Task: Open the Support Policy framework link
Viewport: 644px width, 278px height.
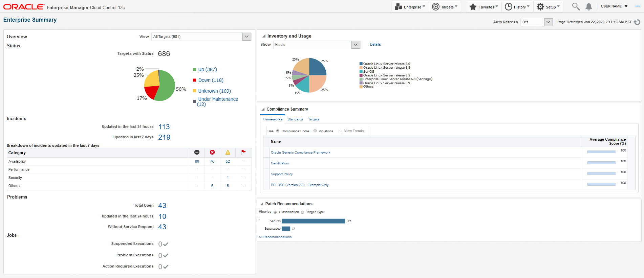Action: [x=282, y=174]
